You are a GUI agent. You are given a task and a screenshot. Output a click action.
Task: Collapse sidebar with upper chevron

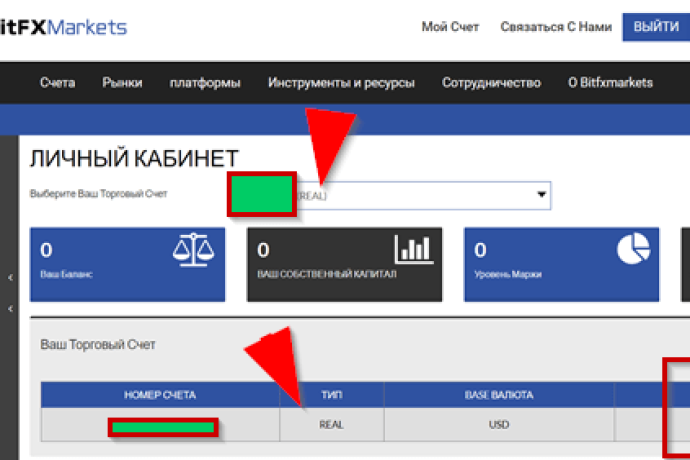coord(10,277)
